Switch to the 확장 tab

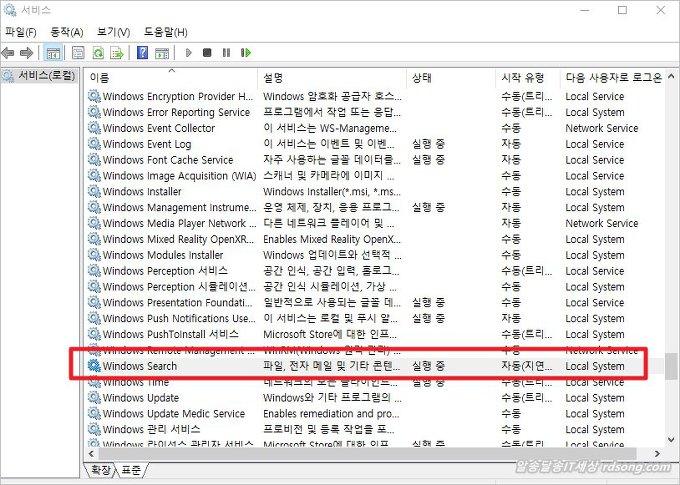pos(101,470)
